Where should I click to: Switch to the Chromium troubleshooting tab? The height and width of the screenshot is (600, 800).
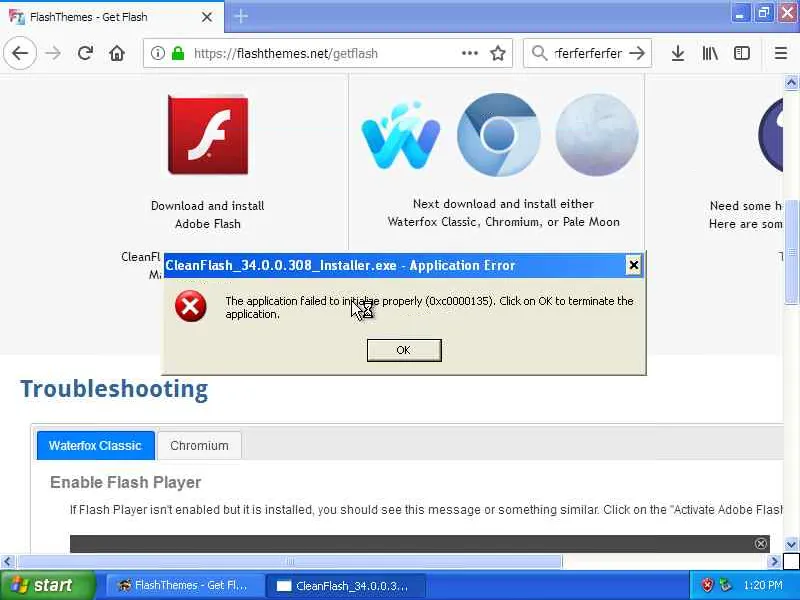pos(199,445)
